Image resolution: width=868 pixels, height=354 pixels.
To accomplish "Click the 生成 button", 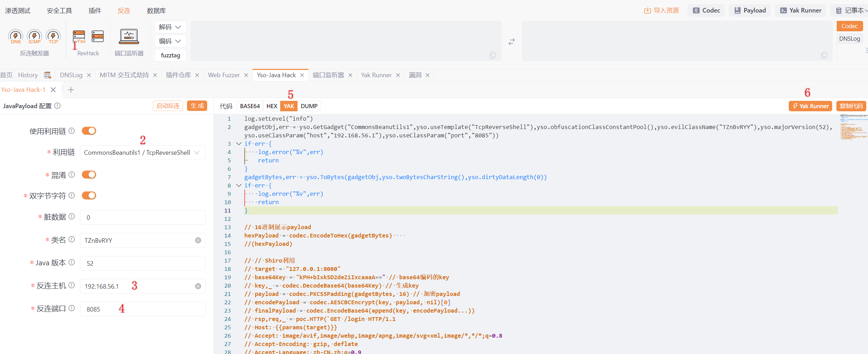I will point(197,106).
